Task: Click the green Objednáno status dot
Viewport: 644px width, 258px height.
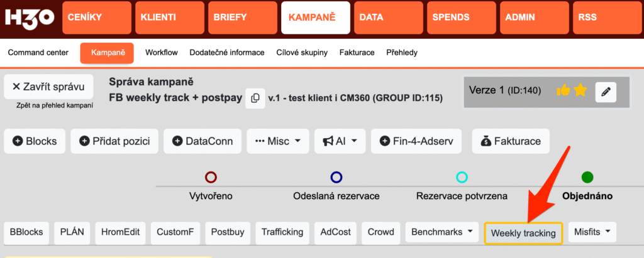Action: [x=587, y=177]
